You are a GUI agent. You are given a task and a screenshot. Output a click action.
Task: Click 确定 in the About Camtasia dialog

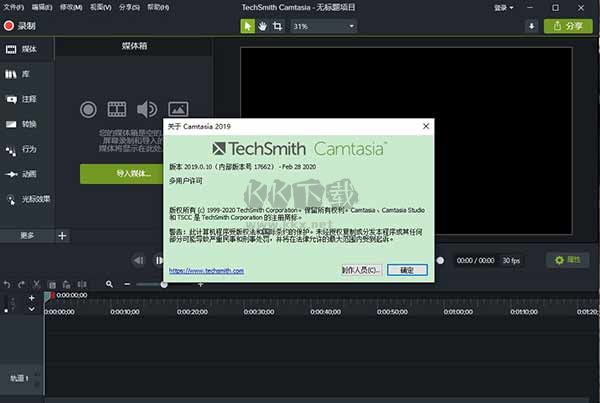point(407,270)
